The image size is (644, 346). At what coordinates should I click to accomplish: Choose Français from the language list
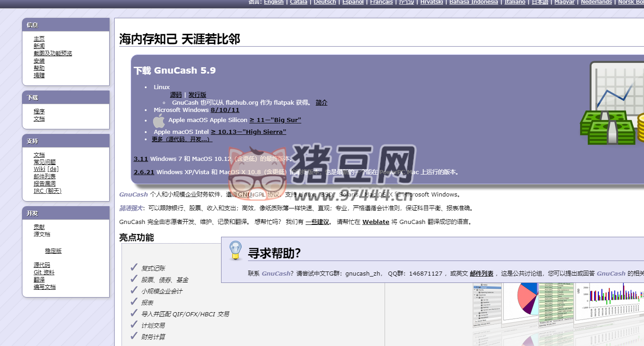click(381, 2)
